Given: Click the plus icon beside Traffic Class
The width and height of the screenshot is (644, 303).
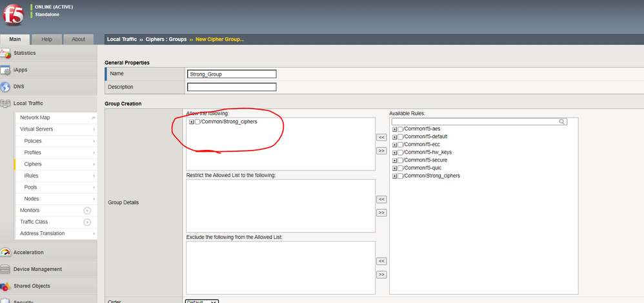Looking at the screenshot, I should (x=87, y=222).
